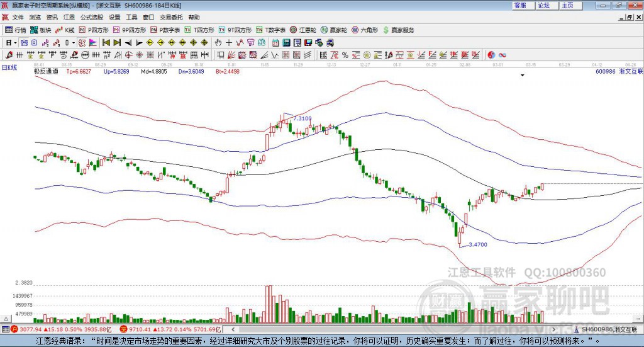Select the red fan lines tool
644x347 pixels.
tap(231, 55)
